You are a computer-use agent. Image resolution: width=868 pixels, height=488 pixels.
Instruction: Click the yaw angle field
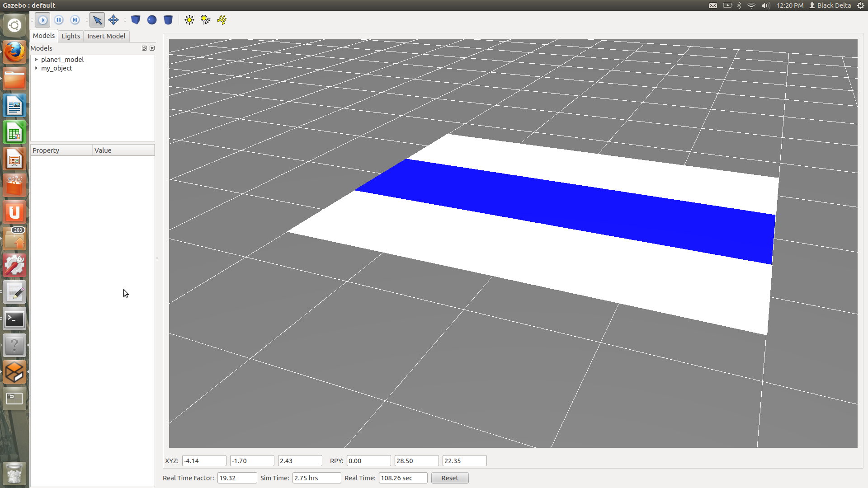[x=464, y=461]
